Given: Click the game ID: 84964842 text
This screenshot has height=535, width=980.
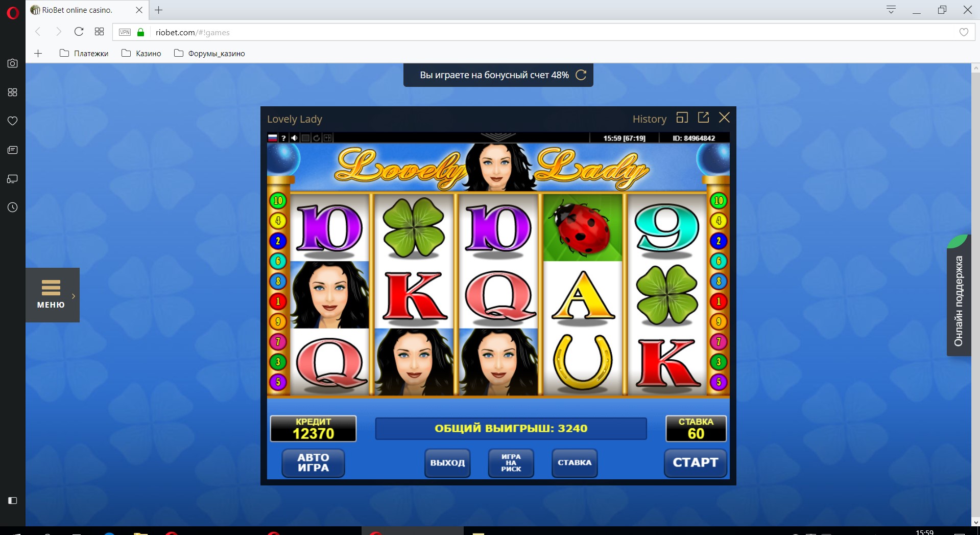Looking at the screenshot, I should (x=694, y=138).
